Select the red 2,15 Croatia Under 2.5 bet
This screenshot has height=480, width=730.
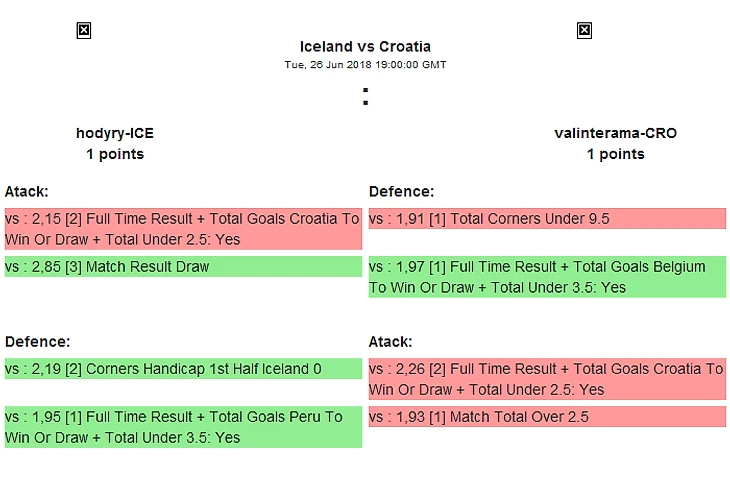tap(183, 229)
